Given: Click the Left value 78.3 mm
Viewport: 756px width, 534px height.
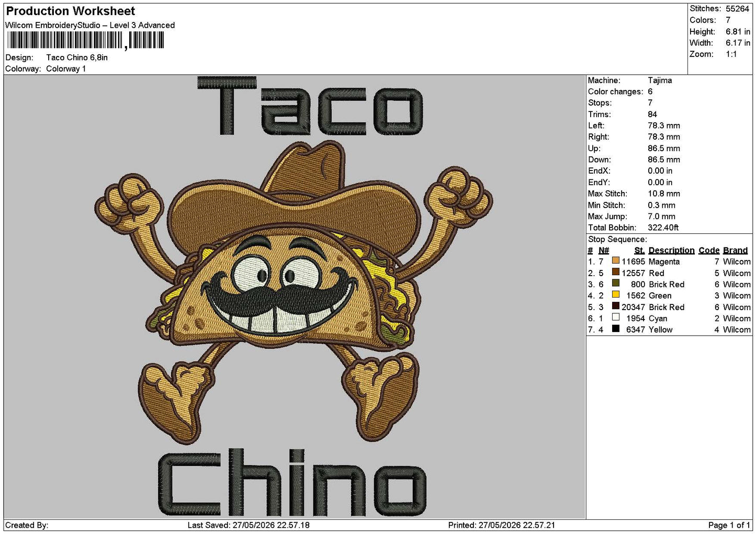Looking at the screenshot, I should [x=664, y=126].
